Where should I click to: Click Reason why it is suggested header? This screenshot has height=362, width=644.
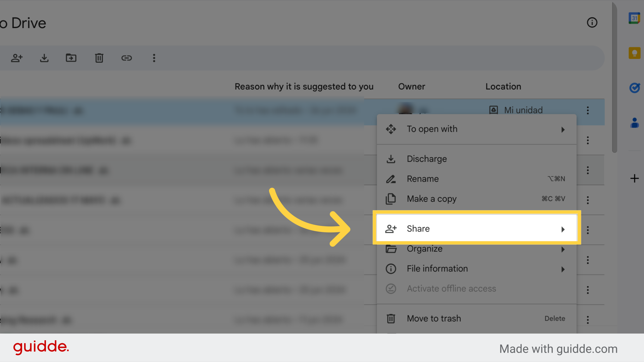(304, 86)
